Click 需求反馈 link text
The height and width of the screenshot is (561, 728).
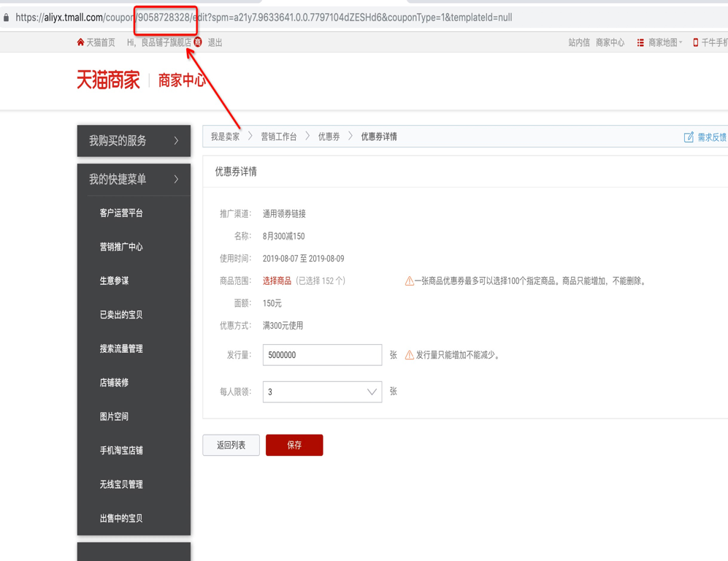pyautogui.click(x=712, y=137)
